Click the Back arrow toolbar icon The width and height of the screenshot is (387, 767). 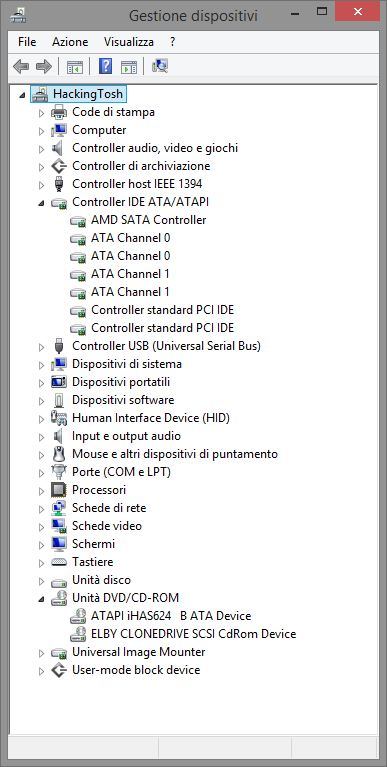pos(21,66)
